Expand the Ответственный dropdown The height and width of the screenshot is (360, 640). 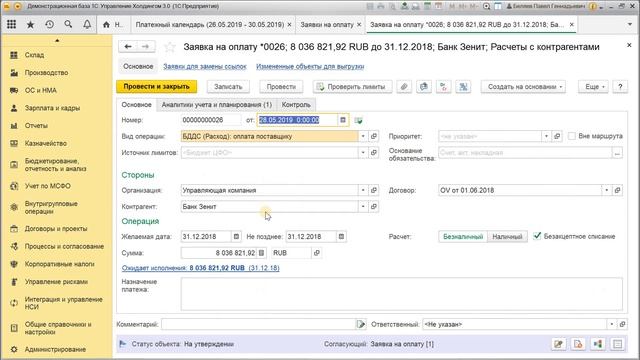click(611, 324)
